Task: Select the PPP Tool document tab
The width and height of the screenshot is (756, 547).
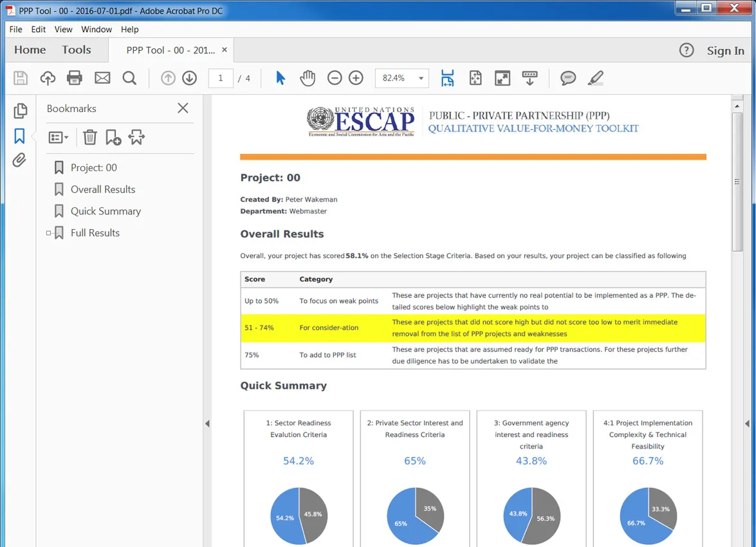Action: point(171,50)
